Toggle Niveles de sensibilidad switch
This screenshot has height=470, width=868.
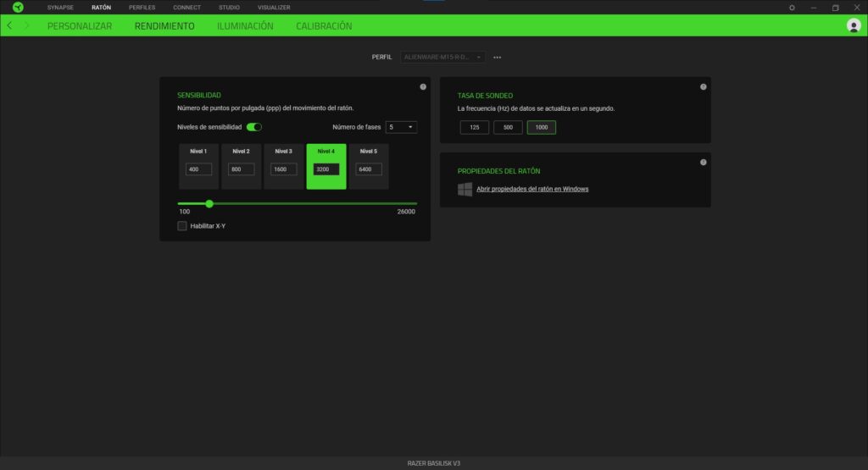pos(253,127)
